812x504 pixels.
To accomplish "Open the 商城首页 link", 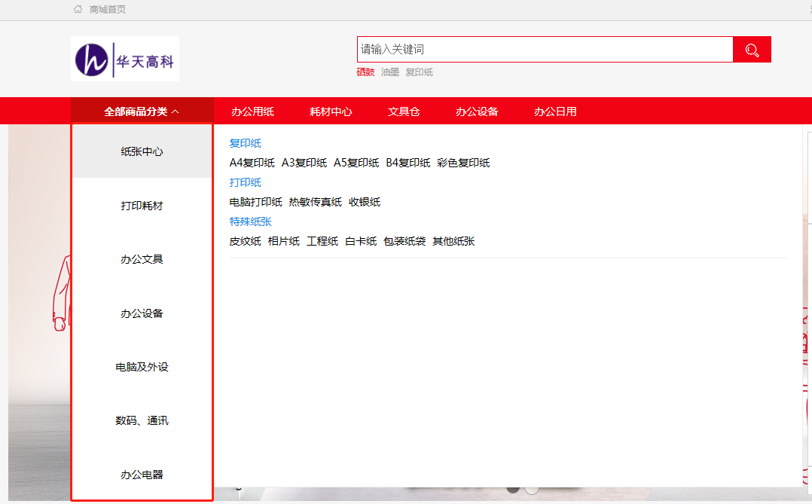I will tap(108, 9).
